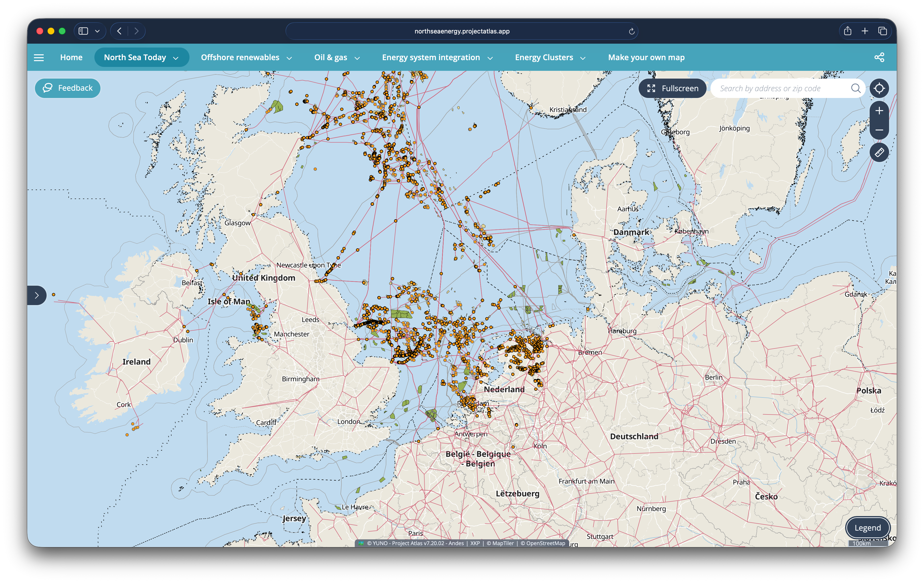The image size is (924, 583).
Task: Click the London city label
Action: (x=348, y=421)
